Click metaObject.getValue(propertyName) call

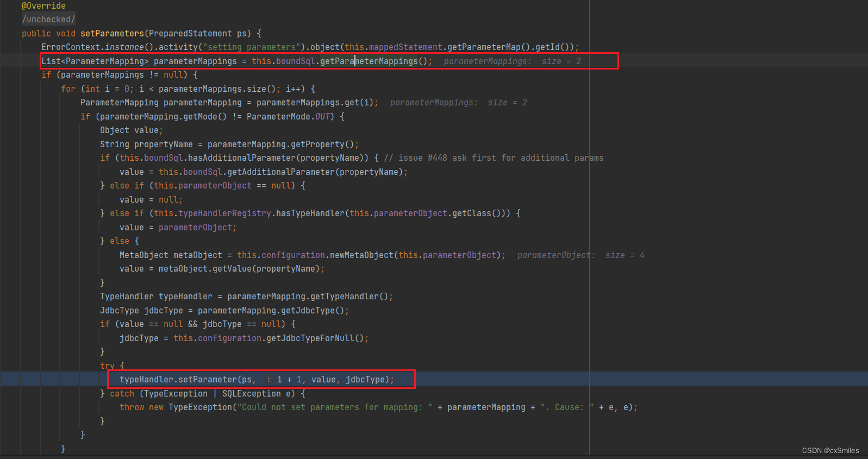[x=239, y=268]
